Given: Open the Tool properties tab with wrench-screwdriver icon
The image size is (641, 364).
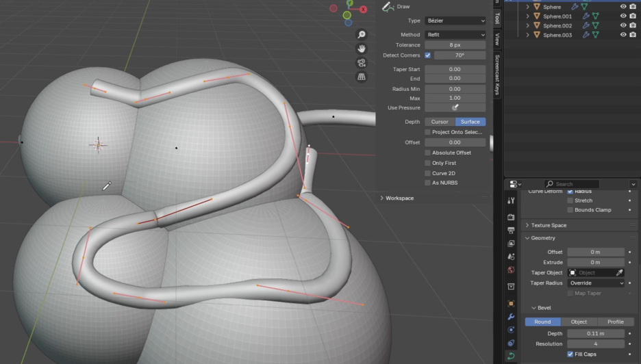Looking at the screenshot, I should coord(511,200).
